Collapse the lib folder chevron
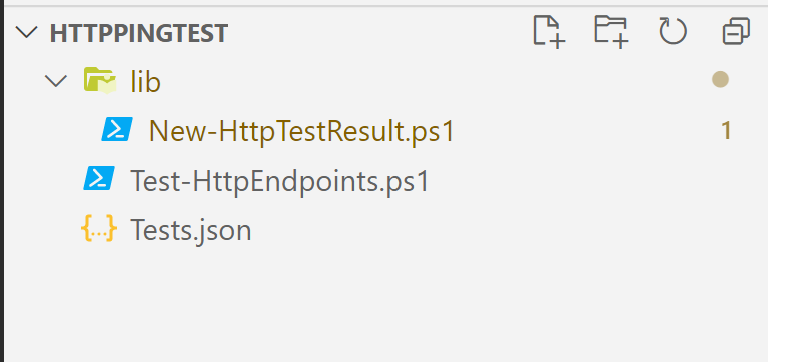Image resolution: width=792 pixels, height=362 pixels. point(56,81)
